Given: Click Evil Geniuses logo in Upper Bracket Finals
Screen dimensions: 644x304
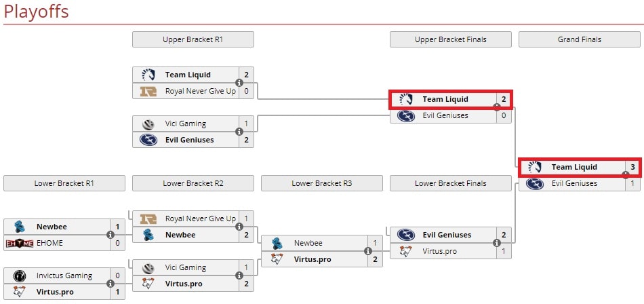Looking at the screenshot, I should click(x=406, y=115).
